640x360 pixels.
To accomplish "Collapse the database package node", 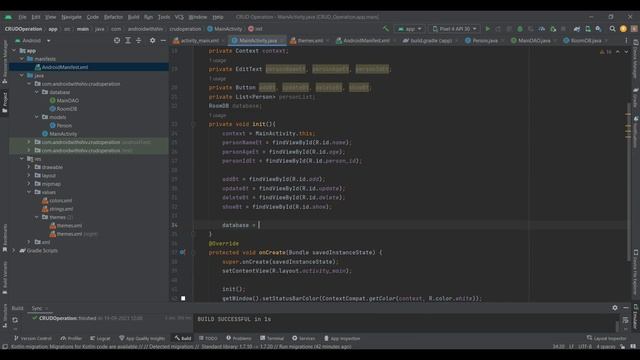I will click(x=37, y=92).
